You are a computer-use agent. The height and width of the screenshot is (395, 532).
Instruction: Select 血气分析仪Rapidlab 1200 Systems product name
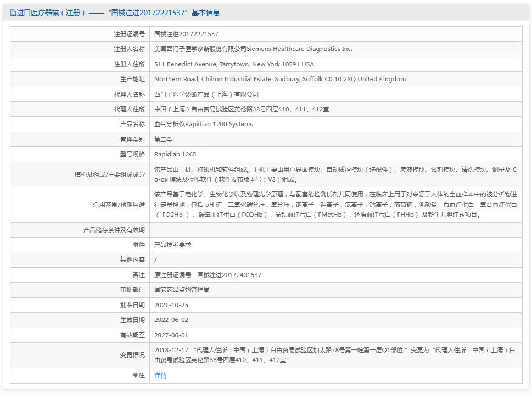pos(204,124)
